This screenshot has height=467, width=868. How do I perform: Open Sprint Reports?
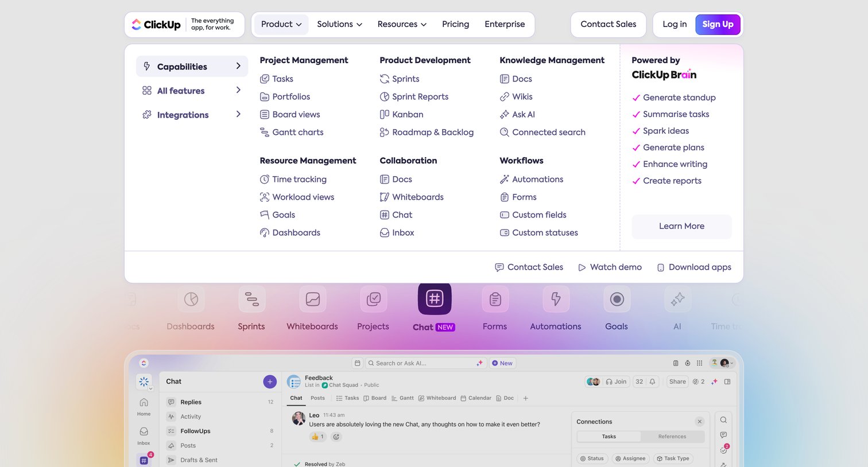pos(414,97)
